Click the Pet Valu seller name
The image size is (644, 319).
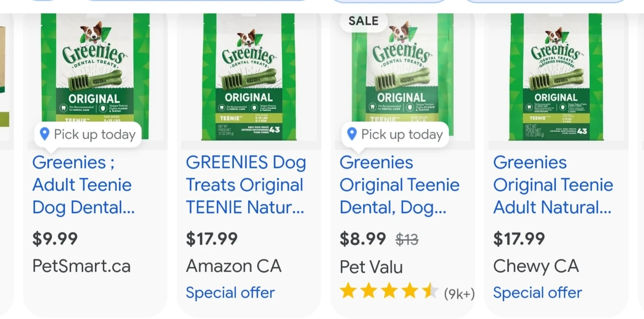point(371,267)
